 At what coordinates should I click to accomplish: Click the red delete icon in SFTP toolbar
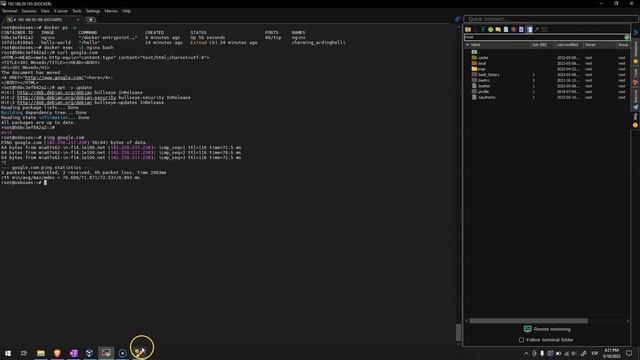pyautogui.click(x=513, y=29)
